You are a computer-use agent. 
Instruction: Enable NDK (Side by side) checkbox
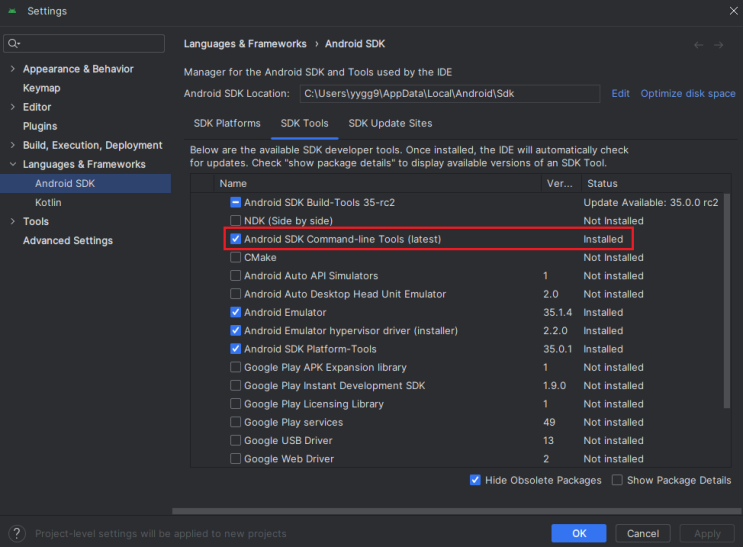[236, 220]
